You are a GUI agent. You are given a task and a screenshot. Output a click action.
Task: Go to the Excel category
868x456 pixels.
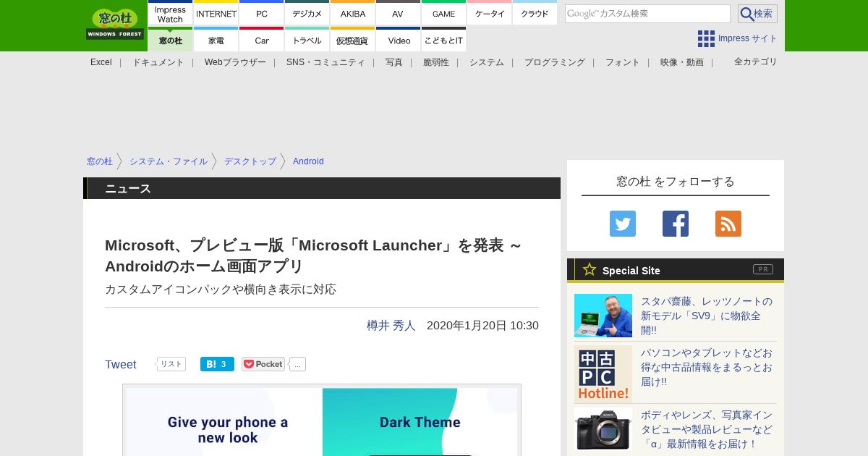coord(101,62)
